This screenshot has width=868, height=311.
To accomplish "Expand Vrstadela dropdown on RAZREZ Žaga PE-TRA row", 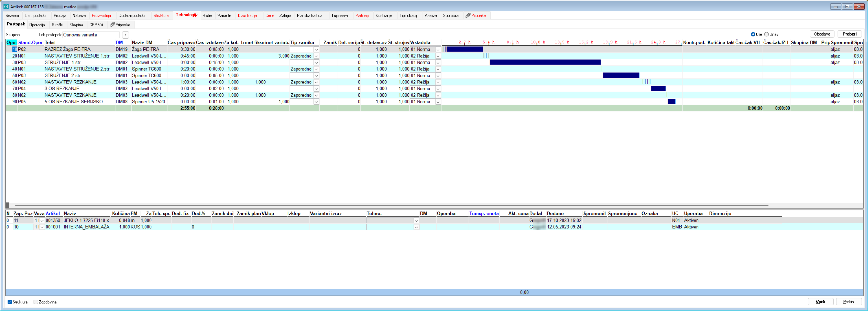I will (438, 50).
